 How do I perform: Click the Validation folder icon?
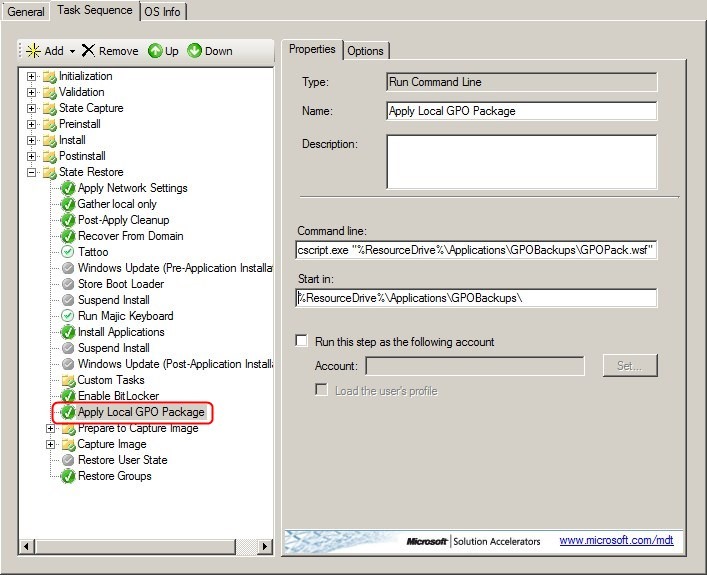(50, 92)
